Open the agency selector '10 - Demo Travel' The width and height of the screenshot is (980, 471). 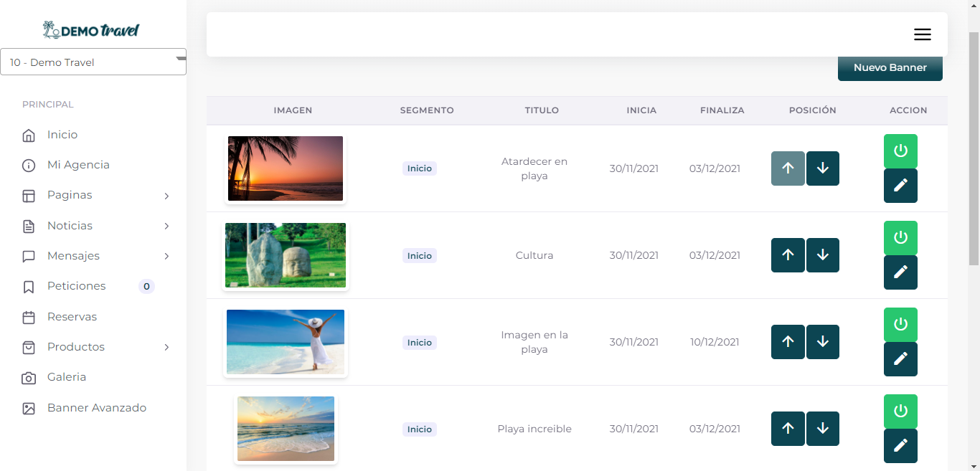[93, 62]
